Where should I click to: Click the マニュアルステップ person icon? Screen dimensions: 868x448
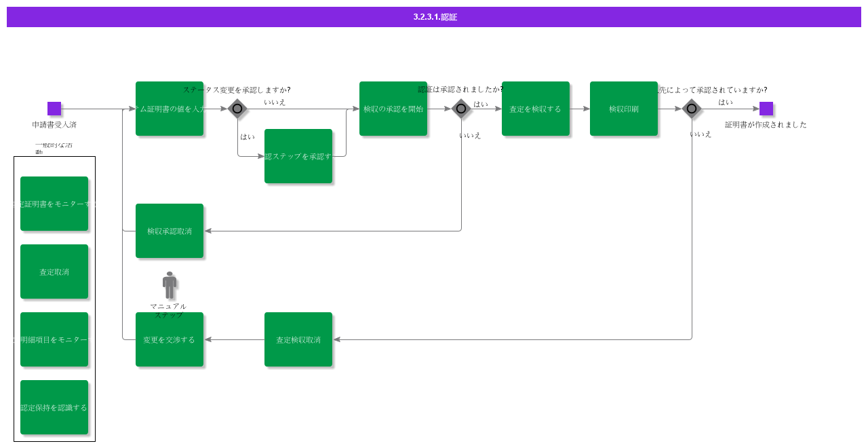170,285
